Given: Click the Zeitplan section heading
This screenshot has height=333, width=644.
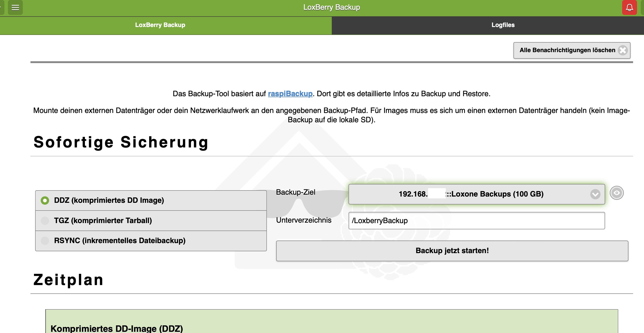Looking at the screenshot, I should point(68,280).
